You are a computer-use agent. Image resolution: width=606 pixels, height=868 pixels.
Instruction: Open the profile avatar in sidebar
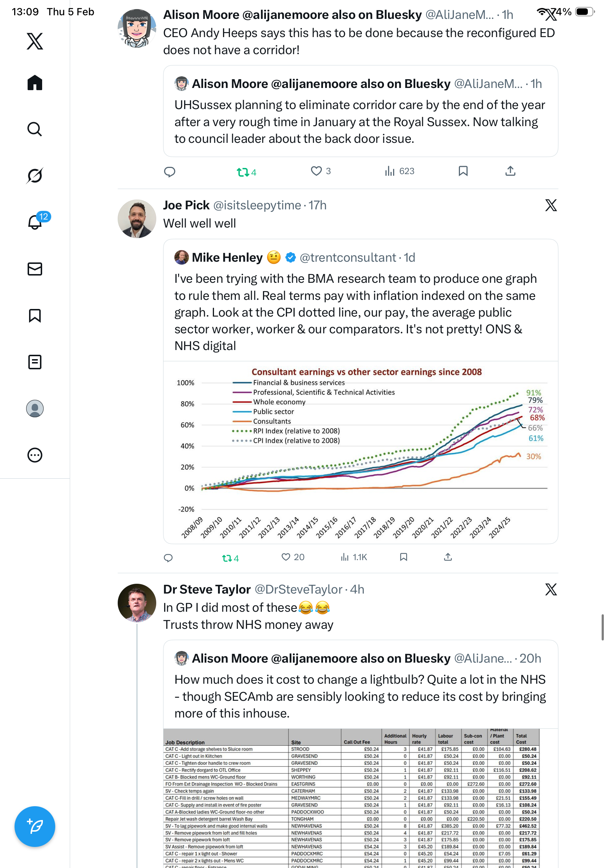click(35, 409)
